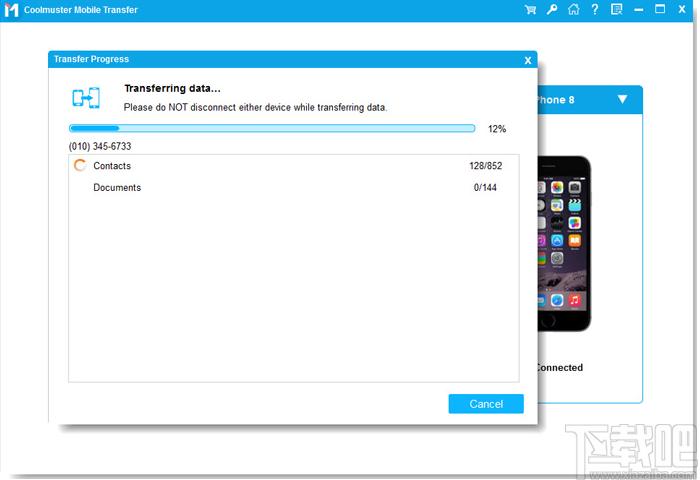The width and height of the screenshot is (700, 480).
Task: Open help with question mark icon
Action: (x=595, y=9)
